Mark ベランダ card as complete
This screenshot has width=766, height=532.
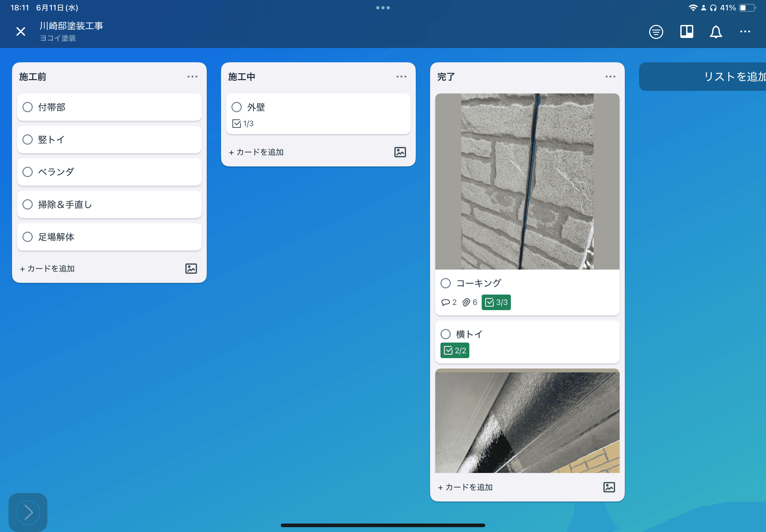pyautogui.click(x=28, y=172)
